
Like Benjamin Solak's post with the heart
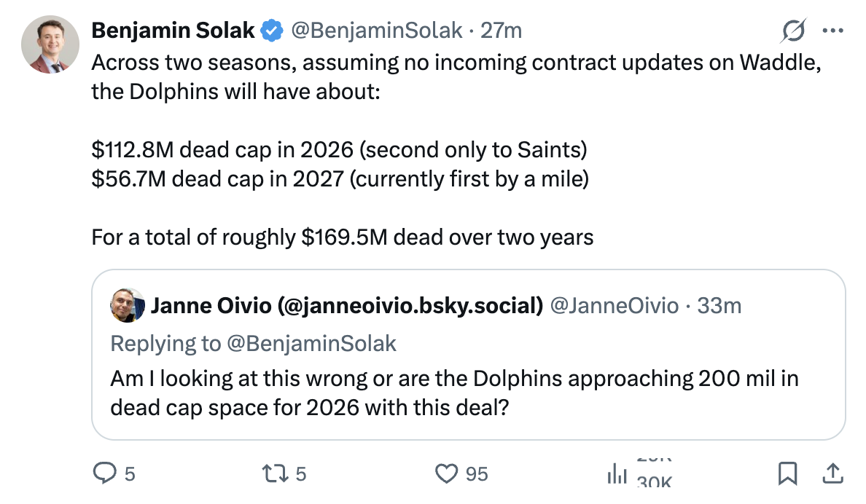[445, 474]
